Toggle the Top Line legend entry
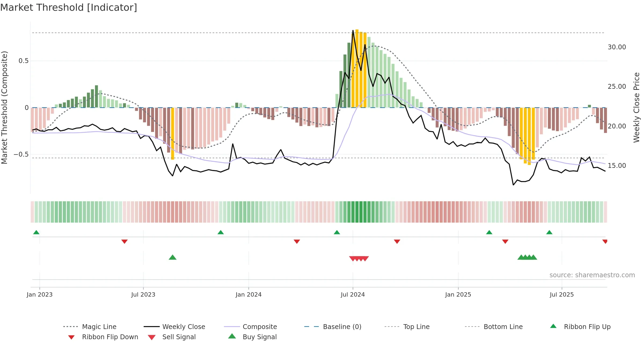The image size is (644, 362). (x=407, y=327)
